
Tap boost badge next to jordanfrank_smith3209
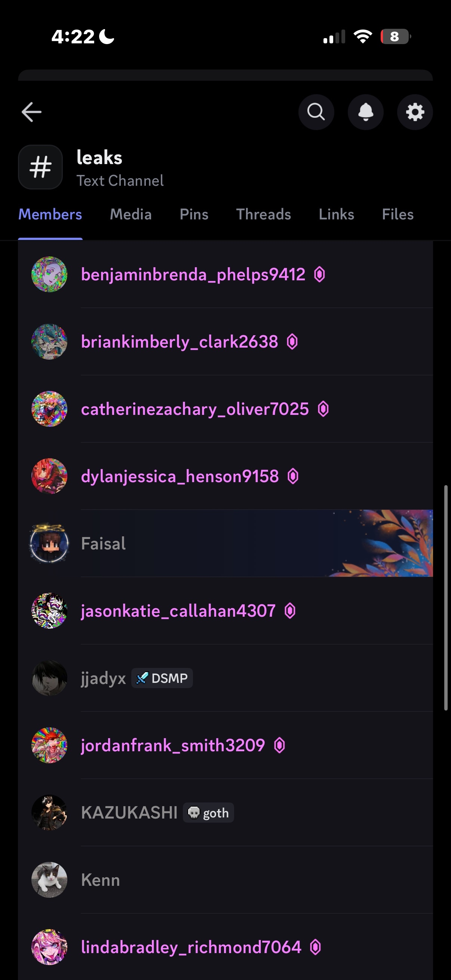click(x=279, y=745)
